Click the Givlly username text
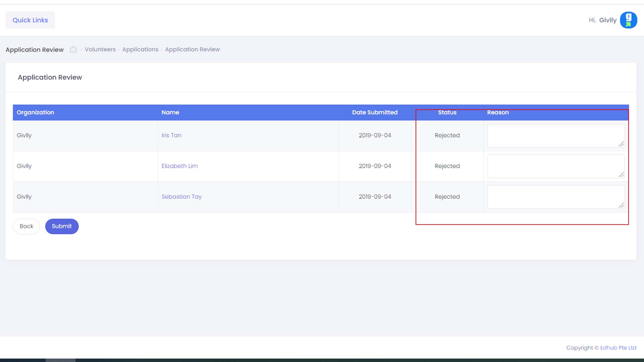644x362 pixels. (x=607, y=20)
